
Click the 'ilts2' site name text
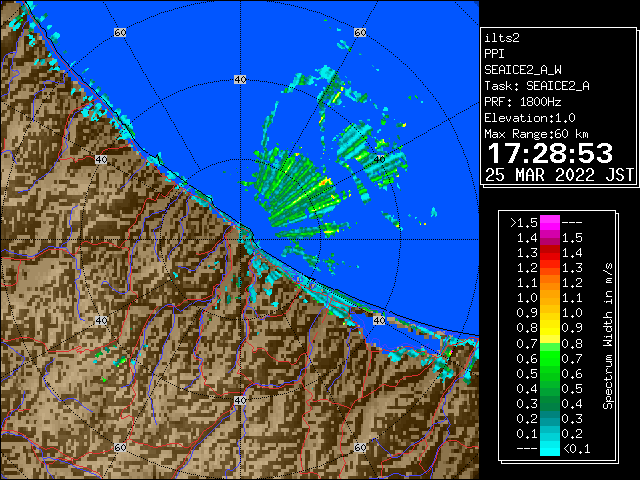pos(502,38)
